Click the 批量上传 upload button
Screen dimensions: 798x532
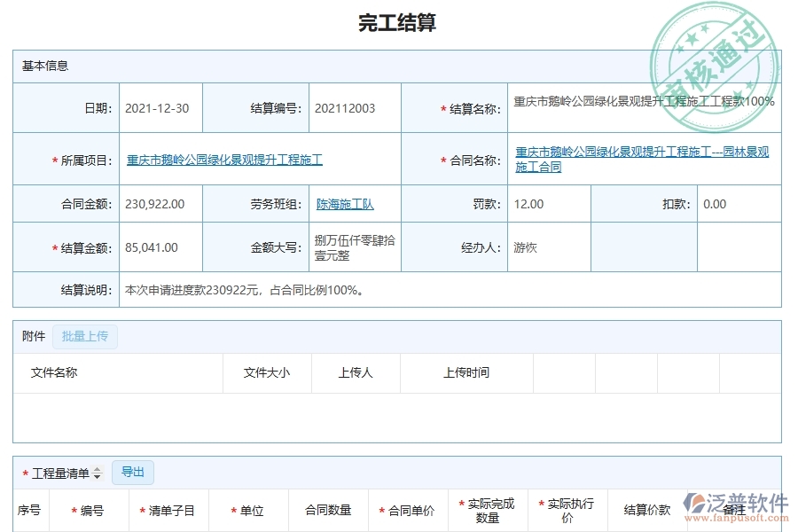pyautogui.click(x=85, y=336)
